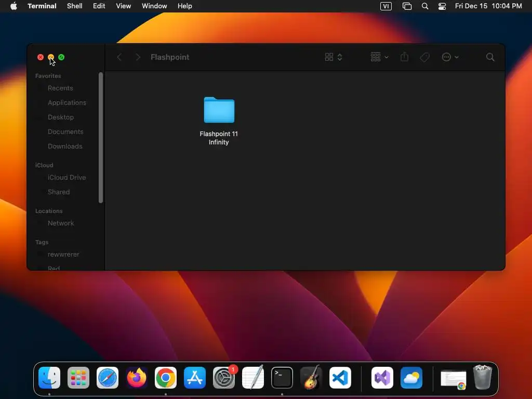Open App Store from the Dock
This screenshot has width=532, height=399.
coord(195,378)
